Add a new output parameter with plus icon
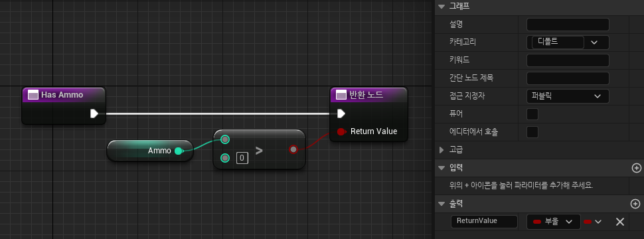 coord(635,204)
